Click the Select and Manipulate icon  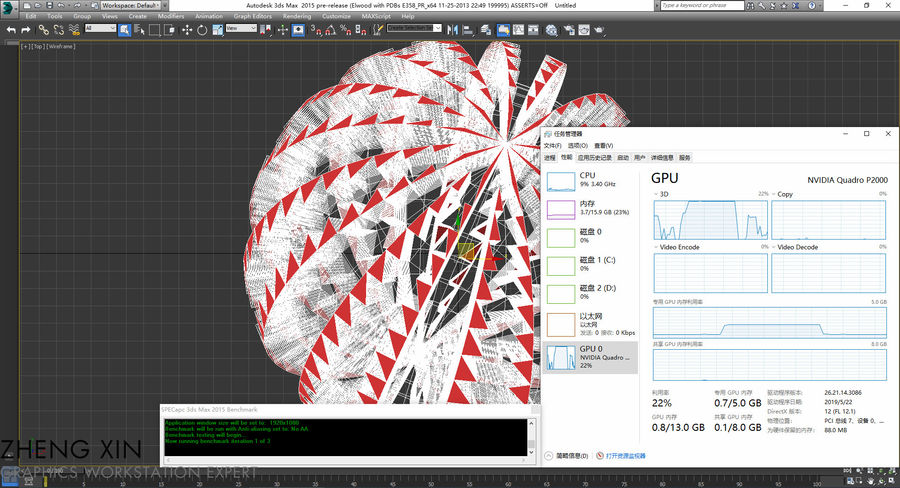point(282,30)
